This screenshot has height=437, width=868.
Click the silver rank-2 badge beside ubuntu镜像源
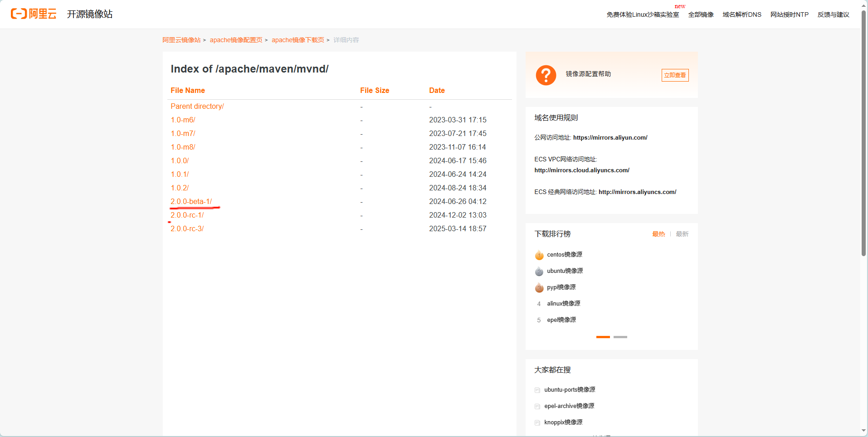point(539,271)
